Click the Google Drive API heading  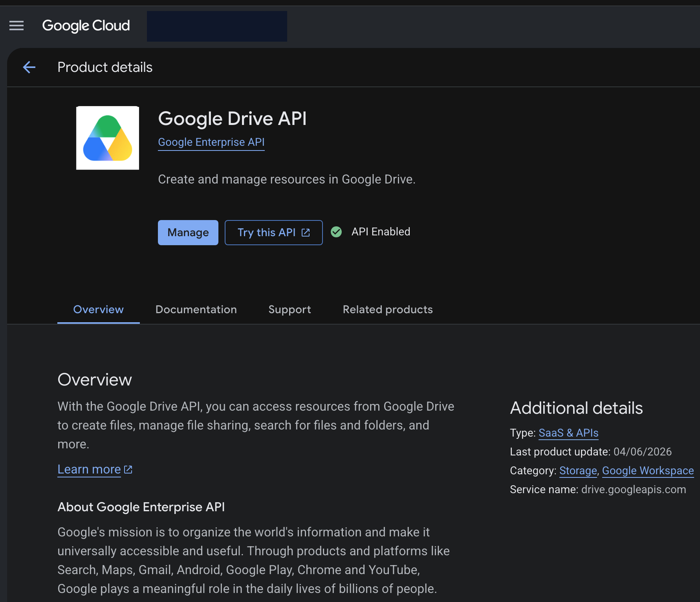(232, 118)
